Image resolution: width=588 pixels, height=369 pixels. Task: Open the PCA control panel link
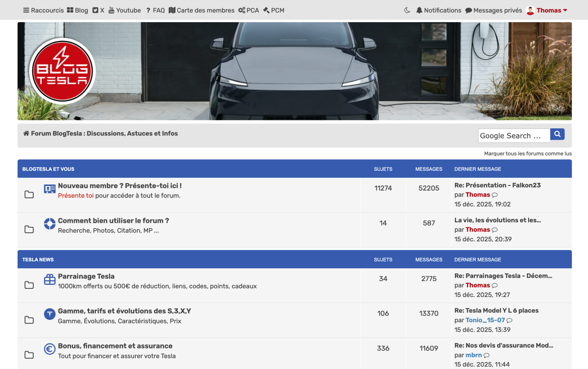click(x=248, y=10)
